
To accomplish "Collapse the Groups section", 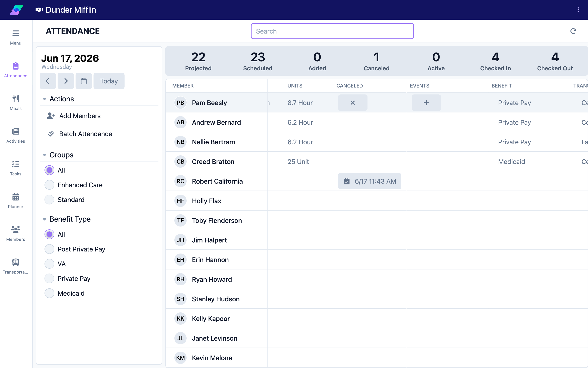I will coord(45,155).
